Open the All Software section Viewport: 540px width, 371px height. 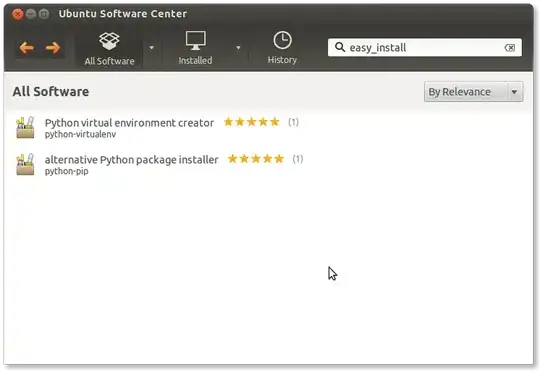[x=109, y=48]
